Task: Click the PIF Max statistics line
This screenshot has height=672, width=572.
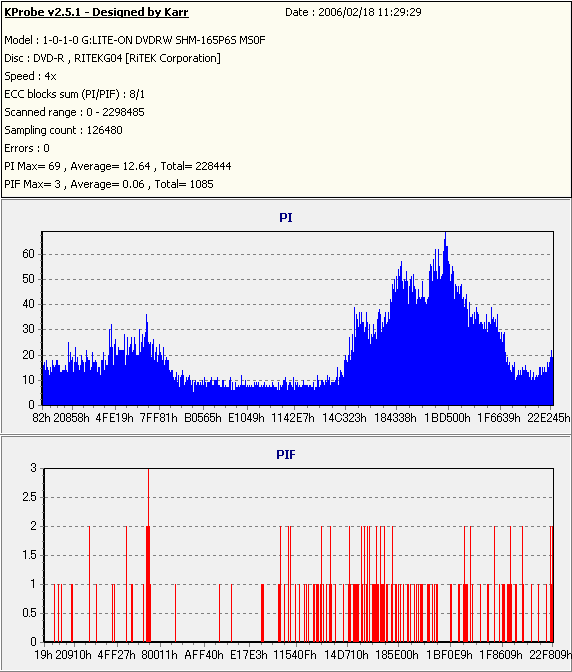Action: click(x=109, y=184)
